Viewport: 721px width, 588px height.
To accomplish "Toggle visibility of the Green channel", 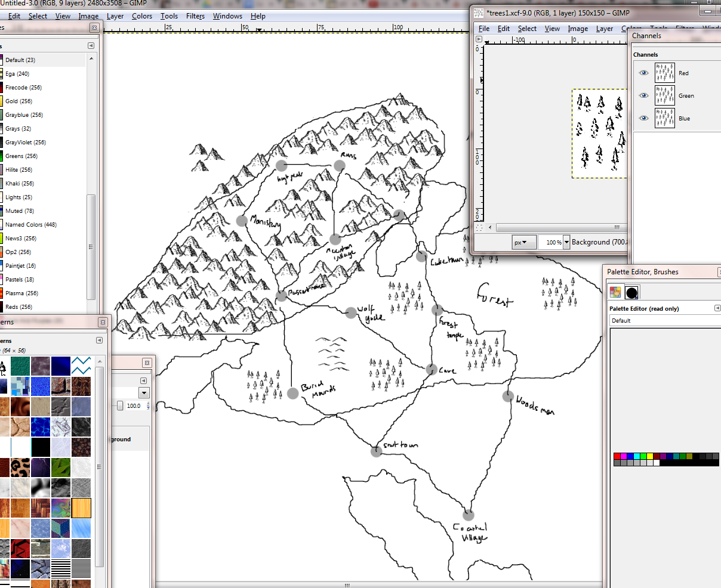I will 643,95.
